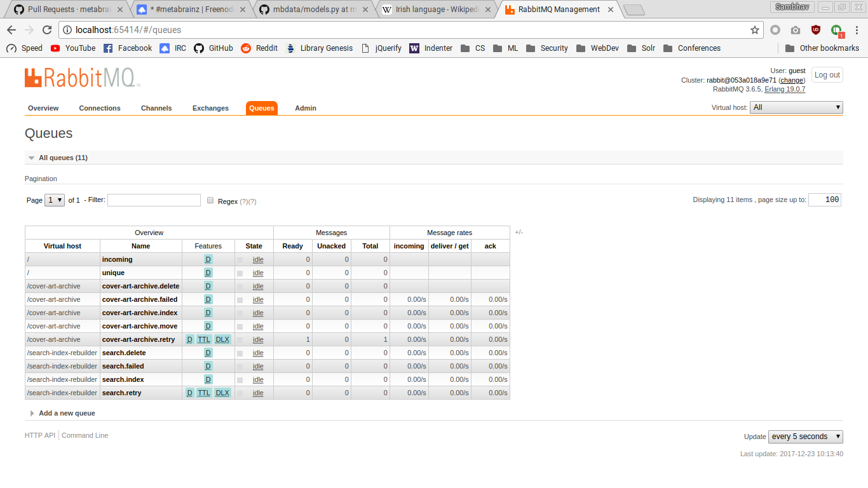Click the Erlang 19.0.7 version text
Viewport: 868px width, 488px height.
coord(785,90)
